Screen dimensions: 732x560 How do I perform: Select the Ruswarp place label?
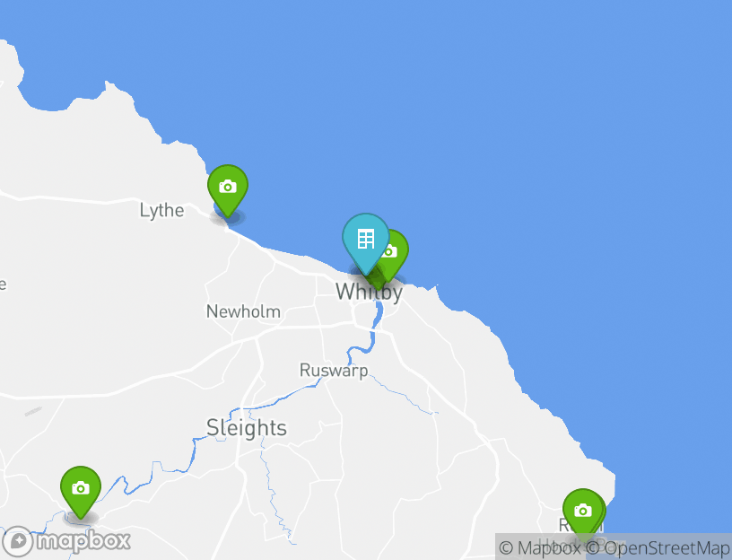[334, 371]
